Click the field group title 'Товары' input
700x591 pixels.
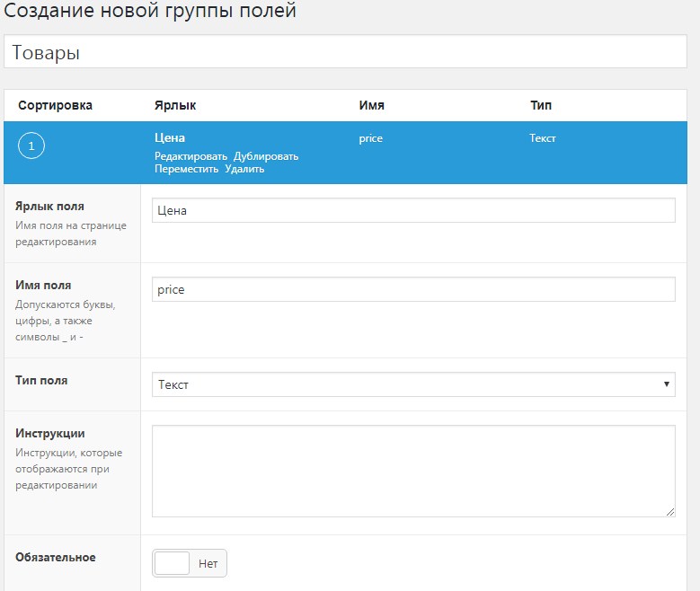tap(345, 51)
